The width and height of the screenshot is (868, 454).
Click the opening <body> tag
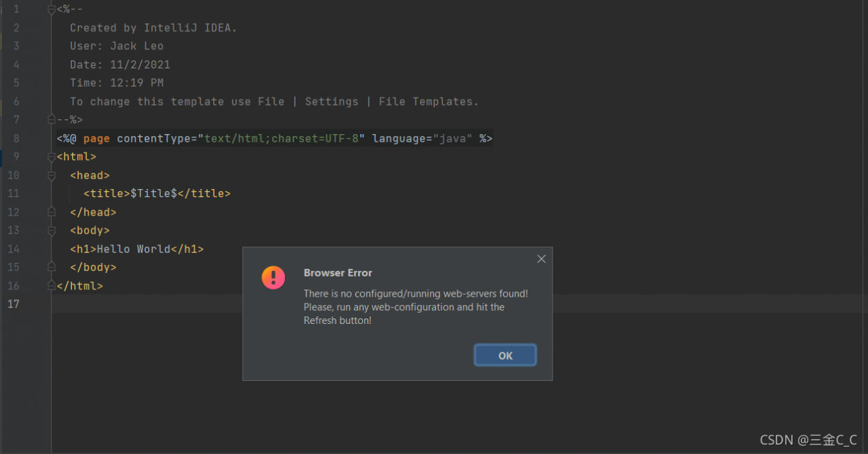click(x=90, y=230)
